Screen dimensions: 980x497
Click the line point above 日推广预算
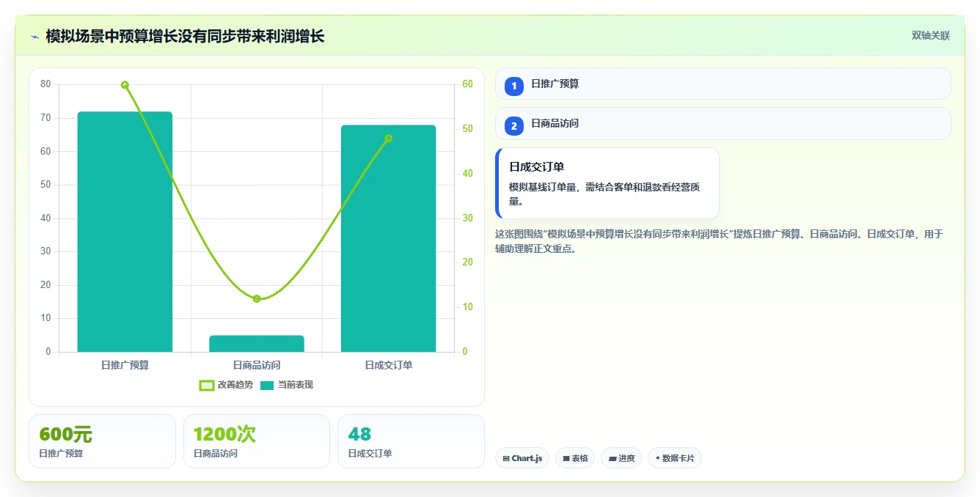point(125,85)
